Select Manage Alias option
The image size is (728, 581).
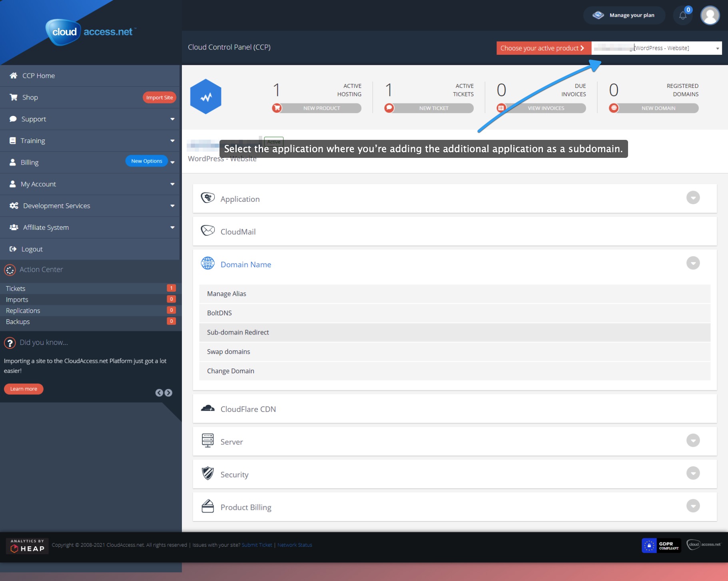point(455,294)
